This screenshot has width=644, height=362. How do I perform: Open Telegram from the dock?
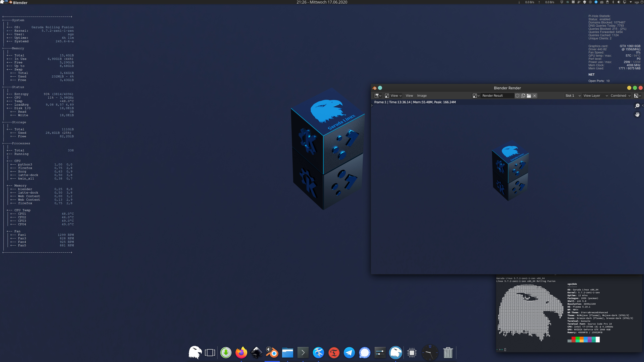pos(349,352)
